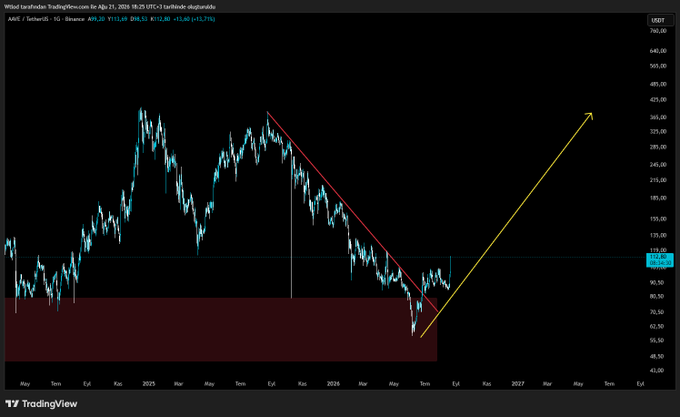Click the 90,50 price axis label
The image size is (680, 417).
(x=657, y=282)
